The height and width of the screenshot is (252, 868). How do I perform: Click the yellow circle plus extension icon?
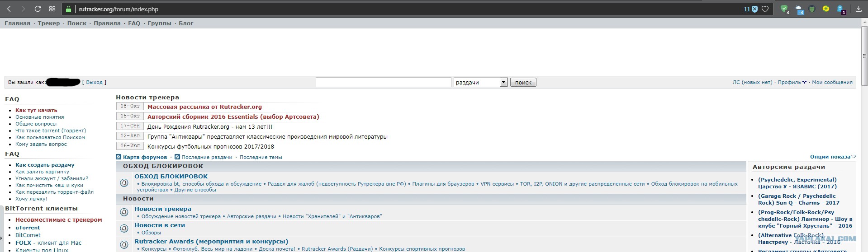826,9
